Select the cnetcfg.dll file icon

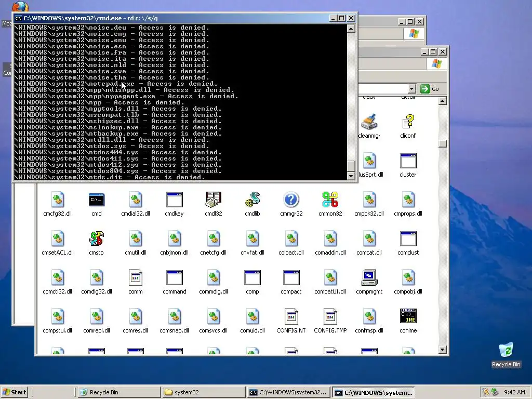tap(214, 238)
